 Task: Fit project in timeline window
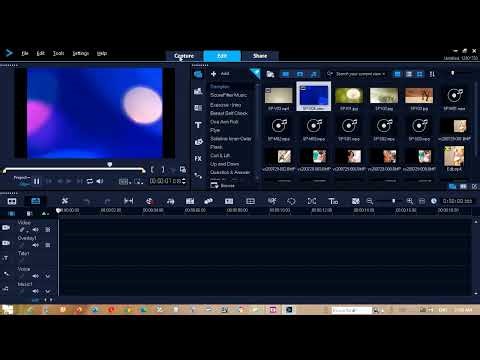(x=422, y=201)
